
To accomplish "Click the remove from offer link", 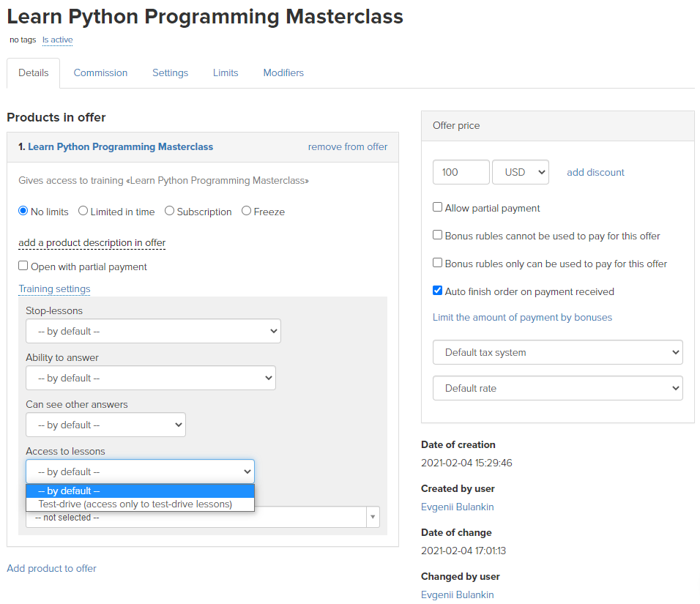I will 348,147.
